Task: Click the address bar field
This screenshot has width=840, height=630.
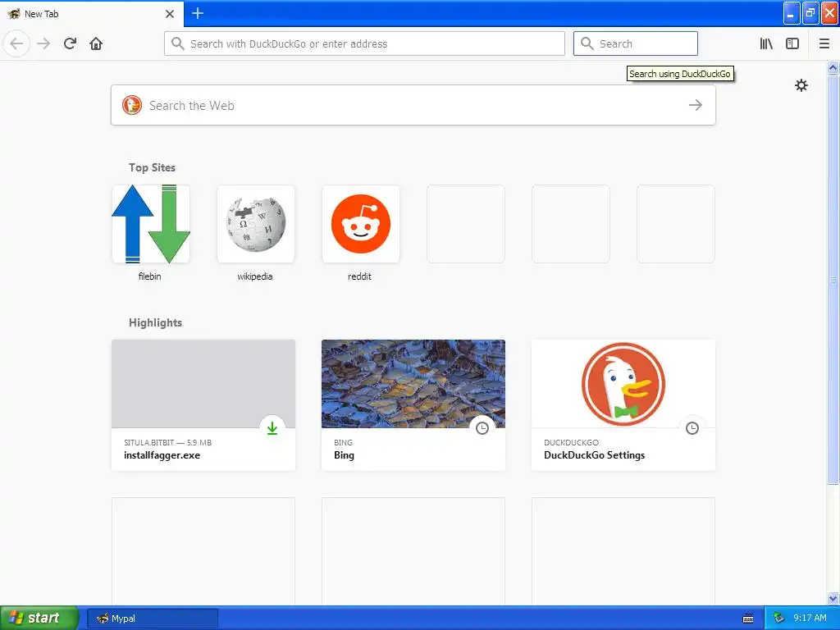Action: click(364, 43)
